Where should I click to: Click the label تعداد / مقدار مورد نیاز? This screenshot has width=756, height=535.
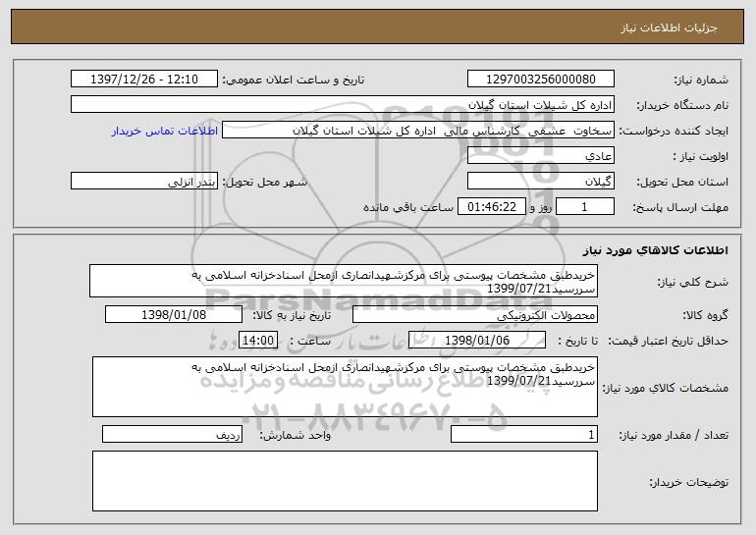(x=674, y=435)
